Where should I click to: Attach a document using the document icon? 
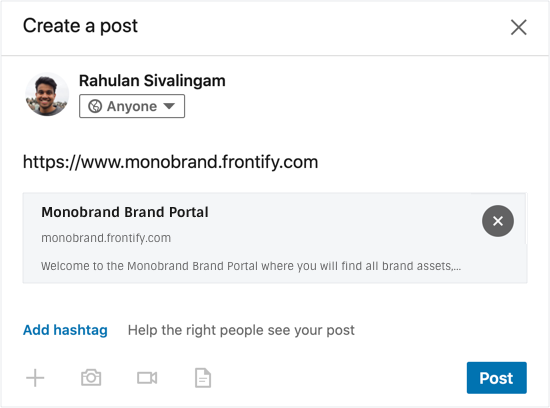click(203, 378)
